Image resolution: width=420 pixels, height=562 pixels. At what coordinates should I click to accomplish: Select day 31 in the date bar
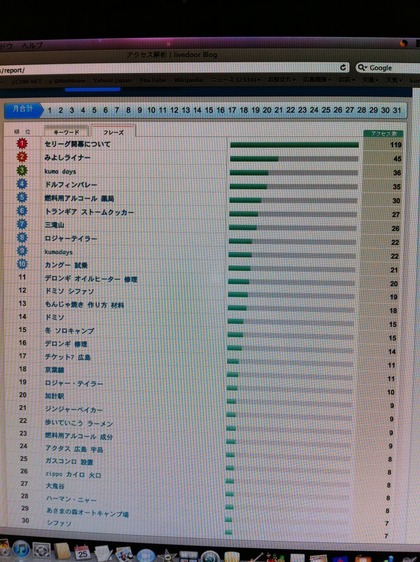coord(397,110)
